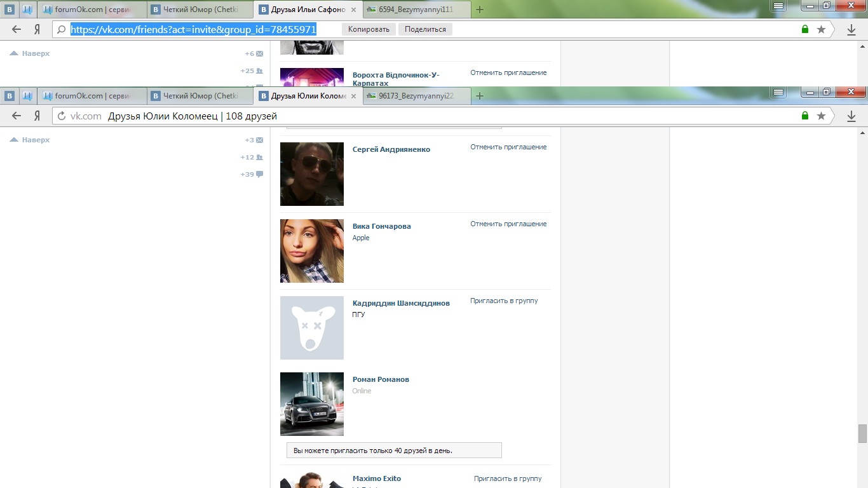Open Вика Гончарова avatar photo
The width and height of the screenshot is (868, 488).
point(312,251)
